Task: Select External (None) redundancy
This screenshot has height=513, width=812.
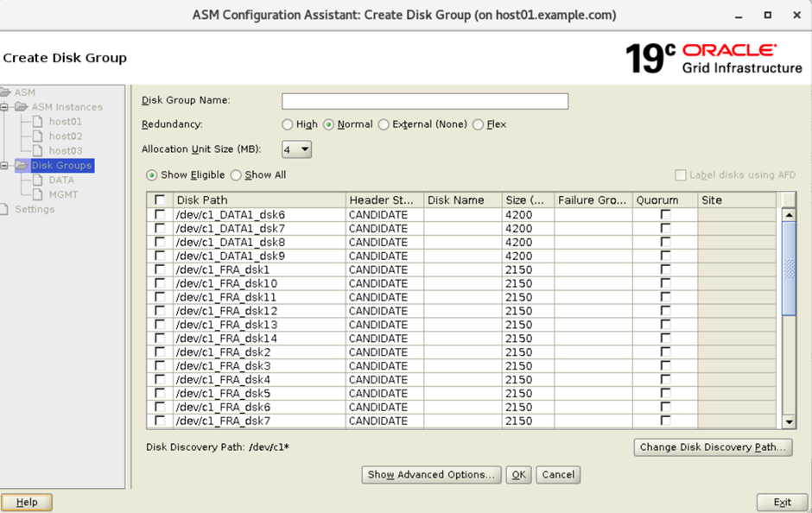Action: (384, 124)
